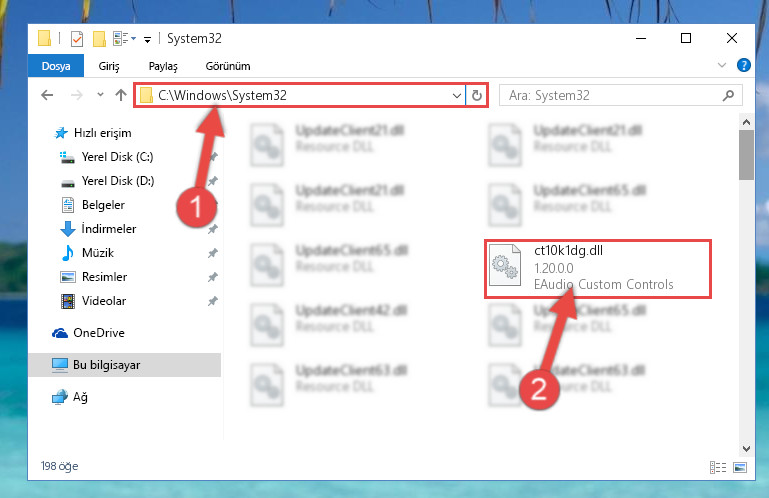
Task: Toggle the pin beside Resimler
Action: pos(212,277)
